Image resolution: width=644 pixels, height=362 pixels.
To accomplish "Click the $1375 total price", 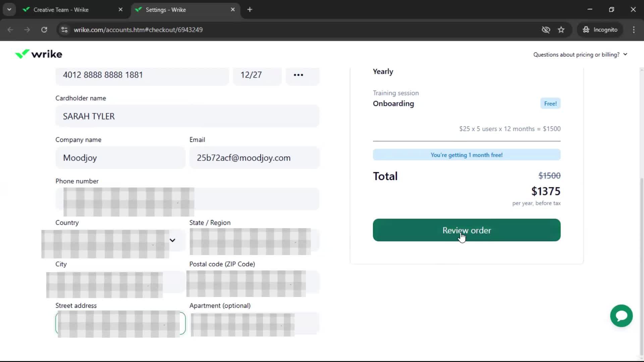I will [x=546, y=191].
